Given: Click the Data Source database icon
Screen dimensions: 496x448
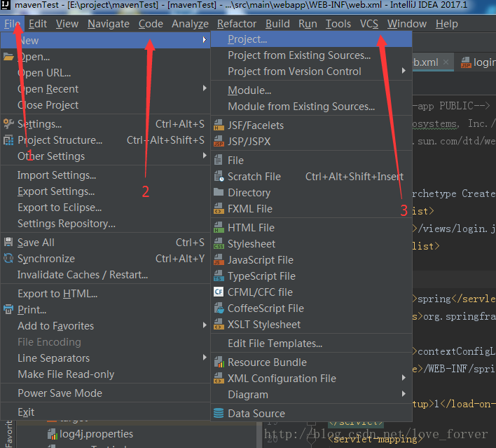Looking at the screenshot, I should (219, 413).
